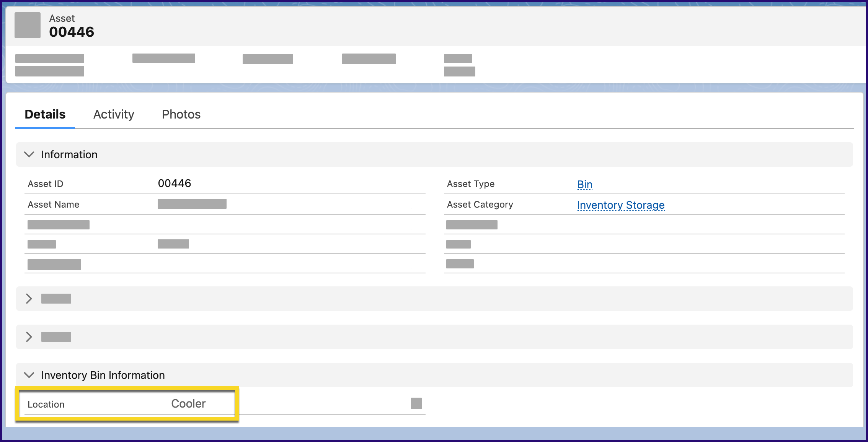Click the Asset ID label
This screenshot has width=868, height=442.
click(46, 184)
